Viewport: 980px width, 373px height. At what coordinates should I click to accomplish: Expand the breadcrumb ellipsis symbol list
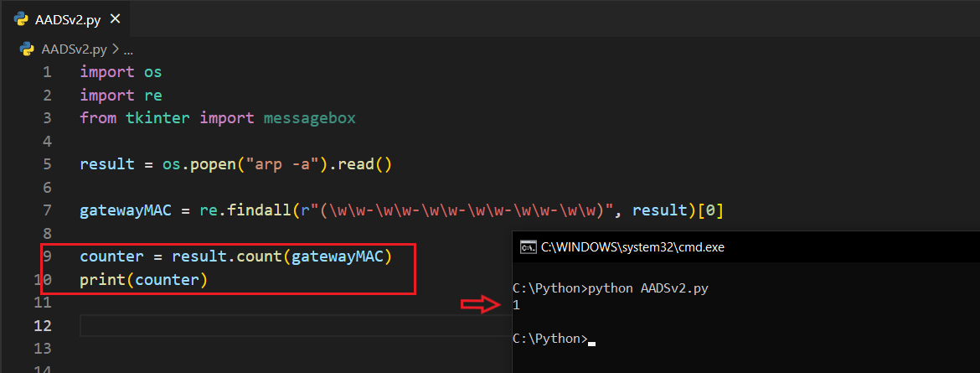[128, 49]
